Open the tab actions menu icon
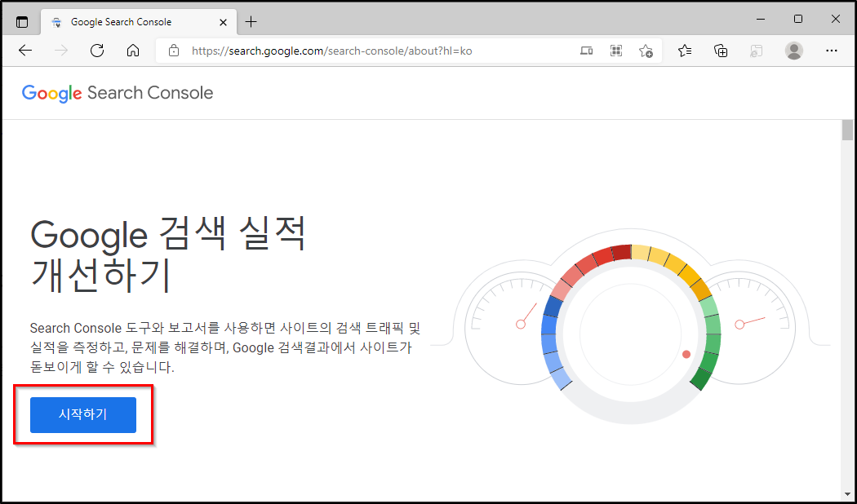 click(22, 22)
